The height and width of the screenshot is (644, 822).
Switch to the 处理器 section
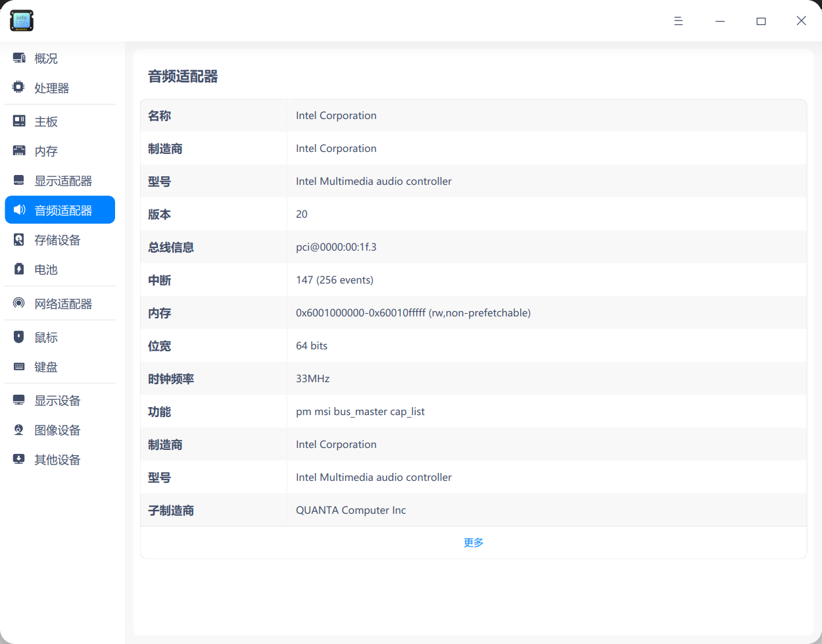[x=60, y=88]
